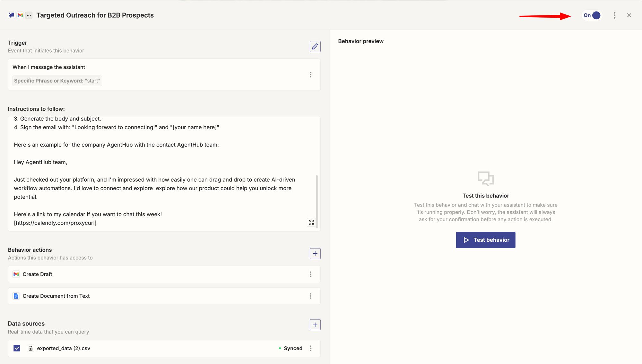Image resolution: width=642 pixels, height=364 pixels.
Task: Click the three-dot menu on Create Draft
Action: pyautogui.click(x=310, y=274)
